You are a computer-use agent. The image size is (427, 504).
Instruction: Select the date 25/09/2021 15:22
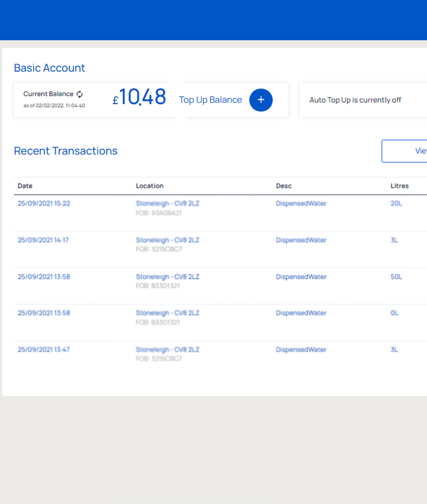44,203
